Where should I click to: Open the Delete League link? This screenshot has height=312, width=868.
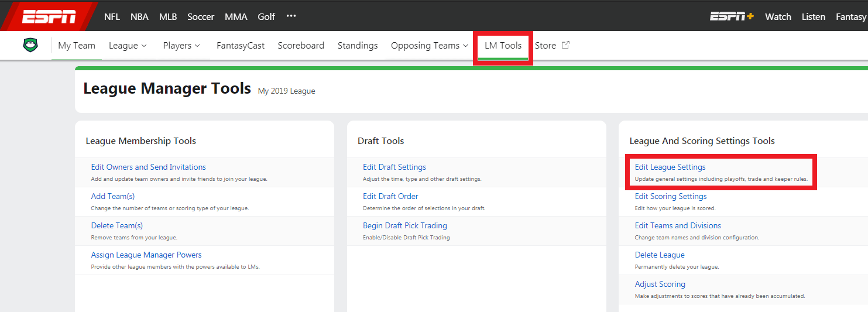[660, 255]
